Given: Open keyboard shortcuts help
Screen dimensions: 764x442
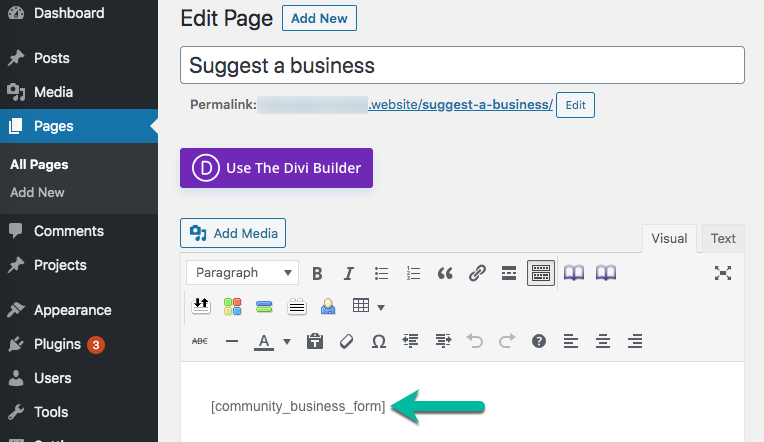Looking at the screenshot, I should pyautogui.click(x=539, y=341).
